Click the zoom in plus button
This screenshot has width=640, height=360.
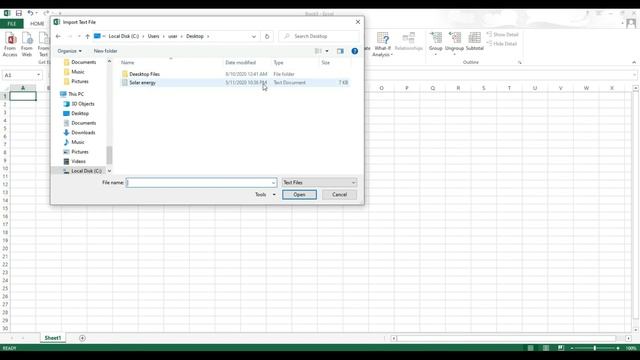618,348
